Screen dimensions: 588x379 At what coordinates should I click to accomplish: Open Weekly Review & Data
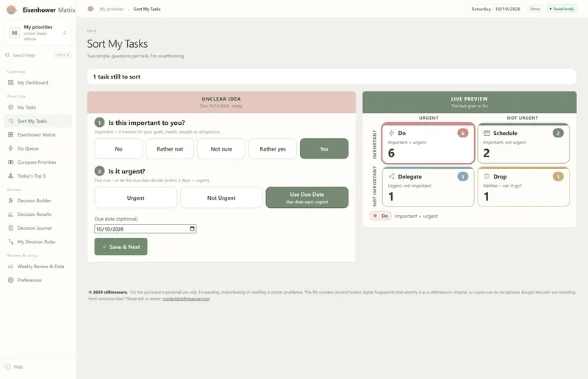tap(38, 267)
